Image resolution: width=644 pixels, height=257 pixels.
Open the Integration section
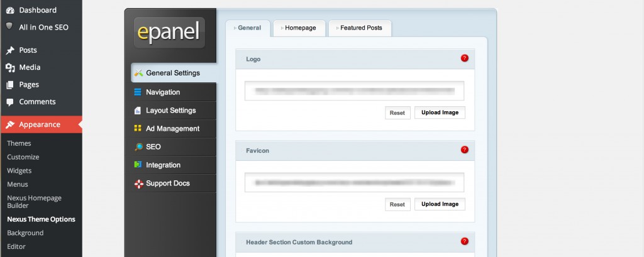(x=174, y=165)
